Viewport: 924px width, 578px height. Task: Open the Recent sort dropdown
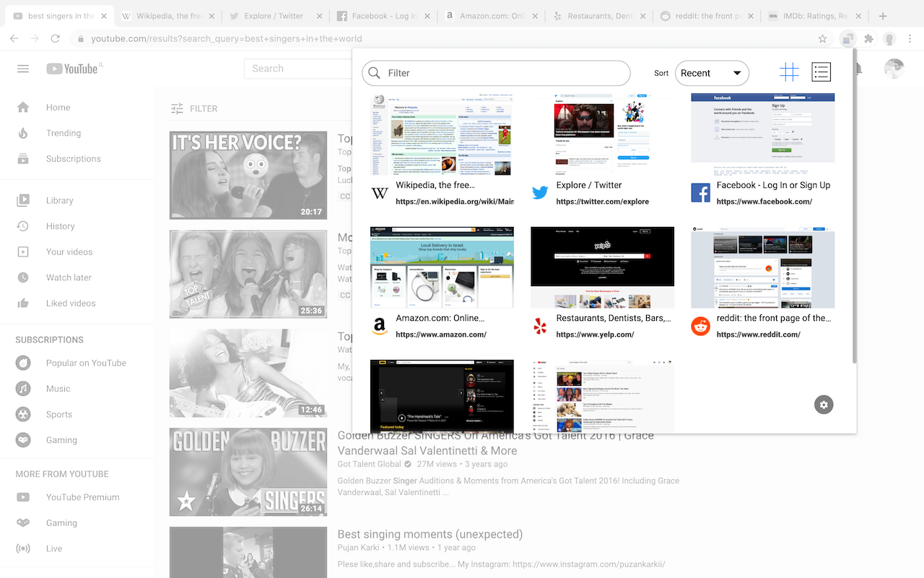(712, 73)
